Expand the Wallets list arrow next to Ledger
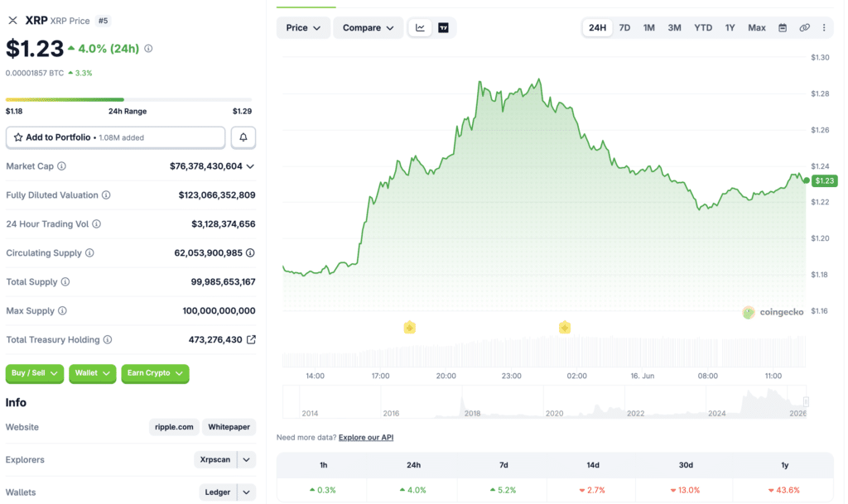The width and height of the screenshot is (848, 504). point(247,492)
